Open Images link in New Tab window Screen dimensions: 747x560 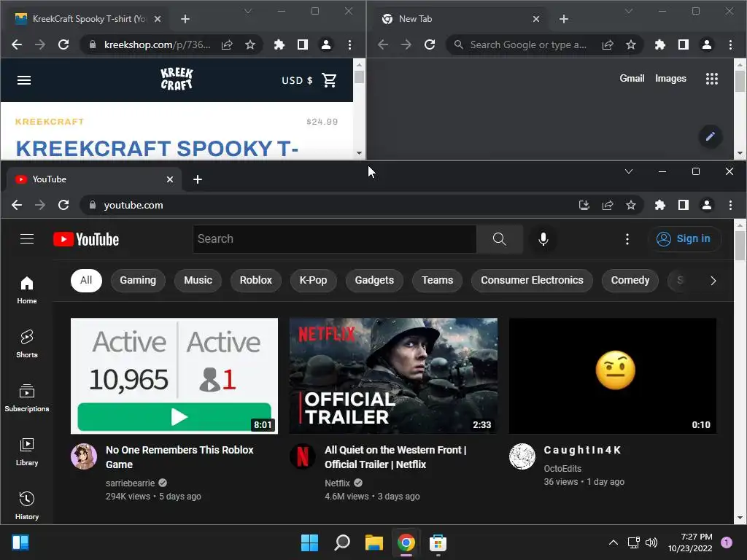(x=670, y=79)
